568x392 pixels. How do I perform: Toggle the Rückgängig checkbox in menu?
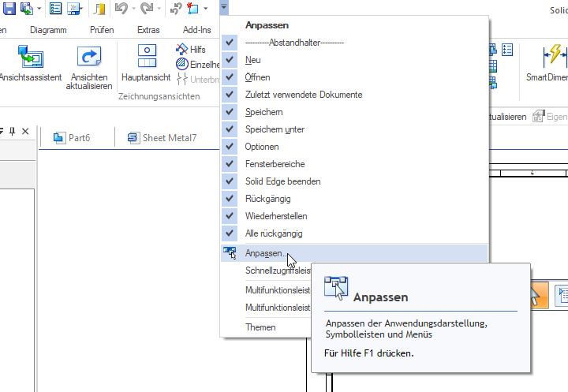point(230,199)
